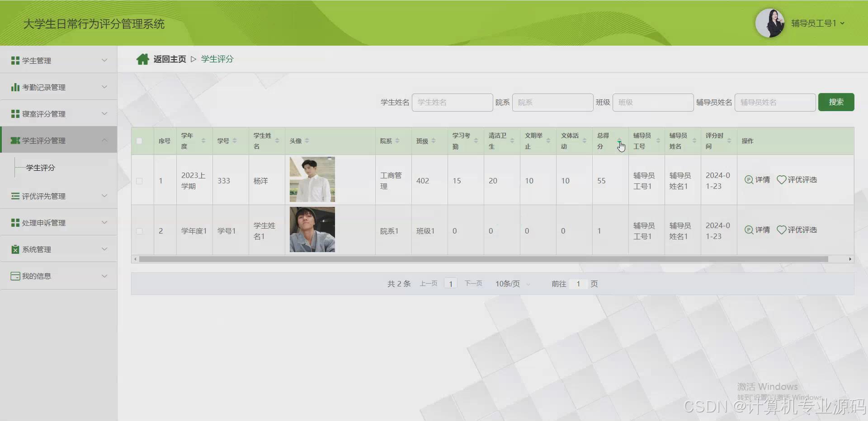The image size is (868, 421).
Task: Expand the 系统管理 menu chevron
Action: 104,249
